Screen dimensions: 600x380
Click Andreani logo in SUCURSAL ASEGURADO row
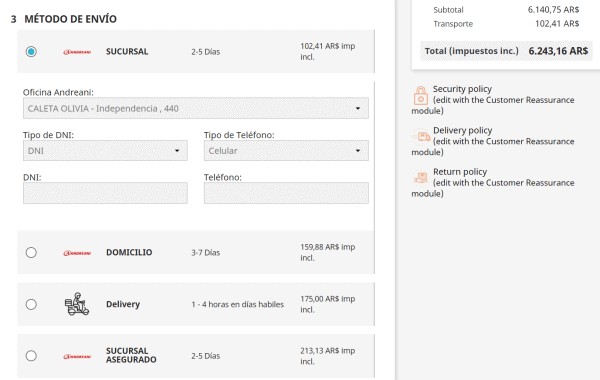pyautogui.click(x=77, y=357)
